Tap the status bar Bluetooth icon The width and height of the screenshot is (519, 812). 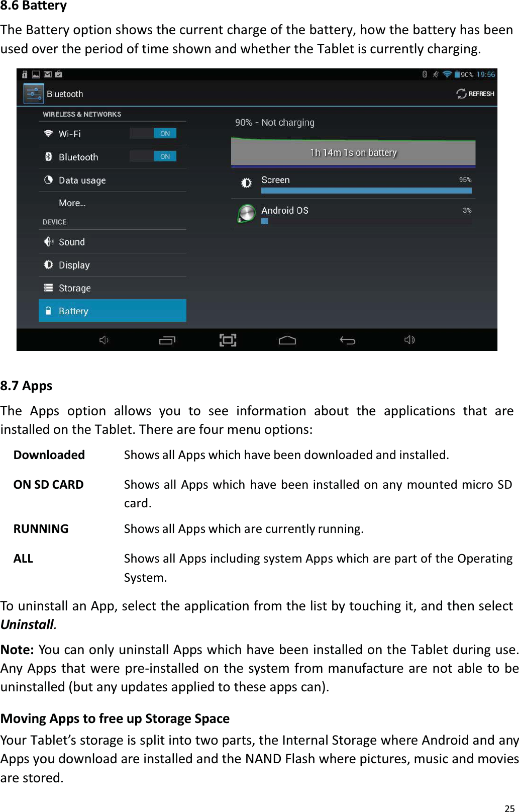coord(425,74)
